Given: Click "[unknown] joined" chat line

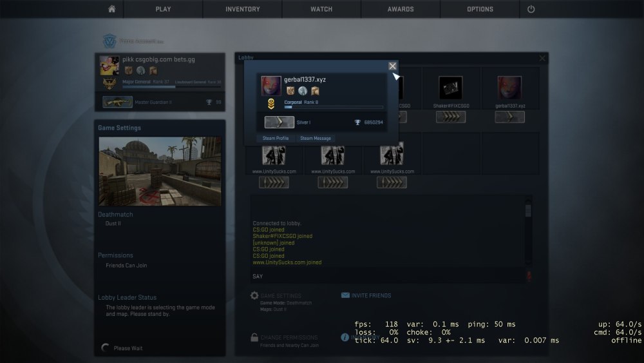Looking at the screenshot, I should point(274,242).
